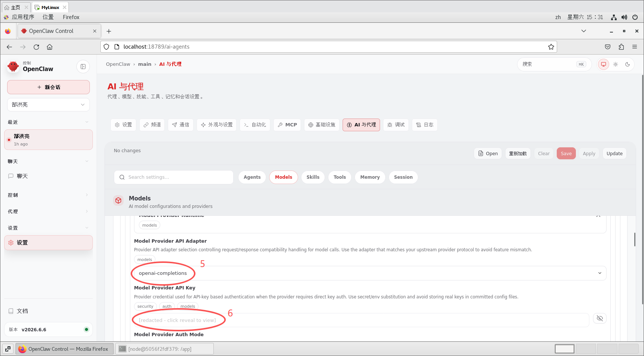Select the 设置 settings item in sidebar
644x356 pixels.
tap(48, 243)
